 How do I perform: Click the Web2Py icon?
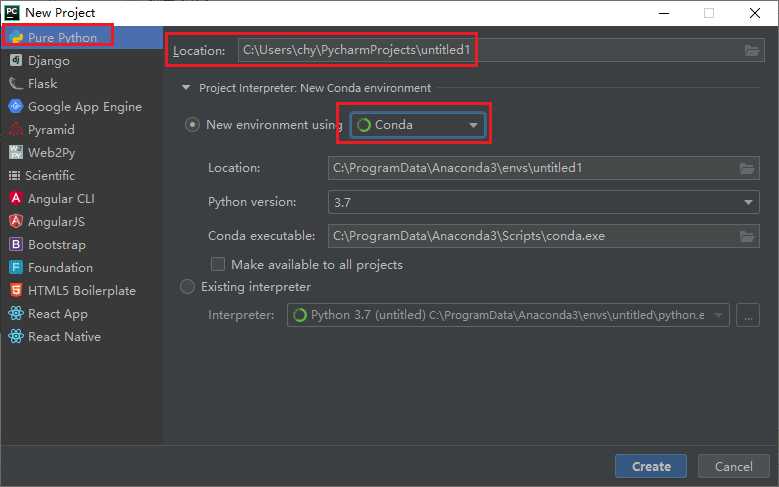coord(16,152)
